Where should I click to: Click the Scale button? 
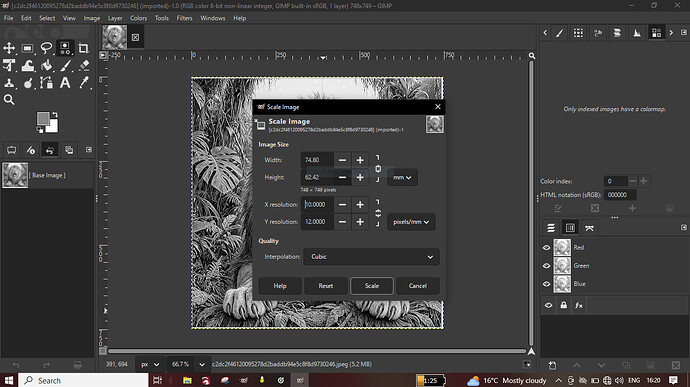[x=371, y=286]
